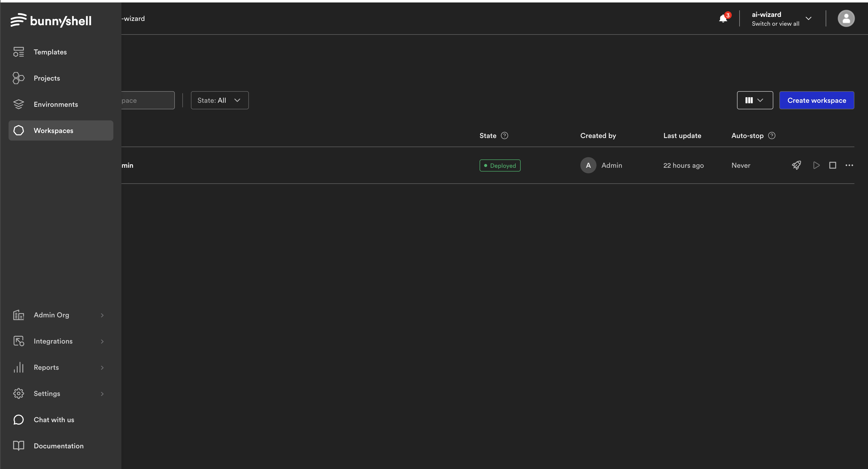Click State column help icon
The width and height of the screenshot is (868, 469).
(x=505, y=136)
